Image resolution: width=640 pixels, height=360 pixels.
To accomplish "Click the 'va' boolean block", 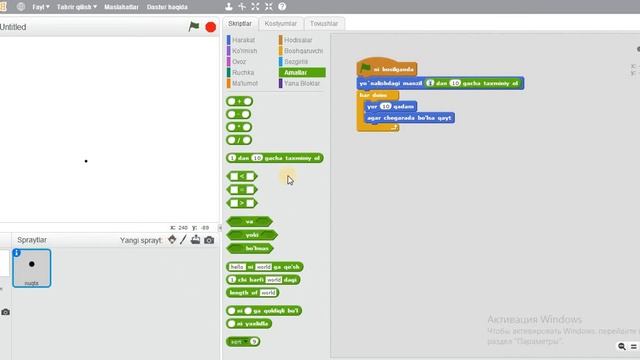I will pos(249,222).
